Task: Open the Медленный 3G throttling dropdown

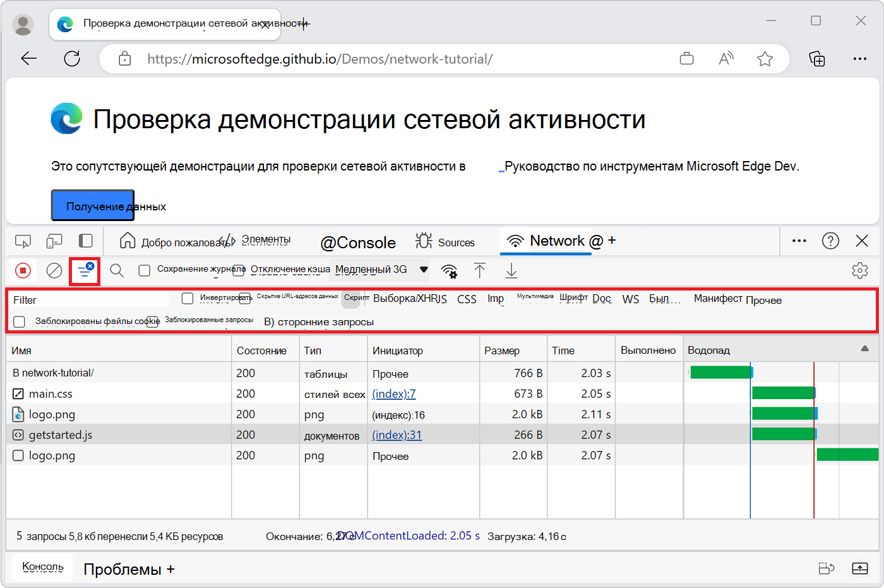Action: point(379,270)
